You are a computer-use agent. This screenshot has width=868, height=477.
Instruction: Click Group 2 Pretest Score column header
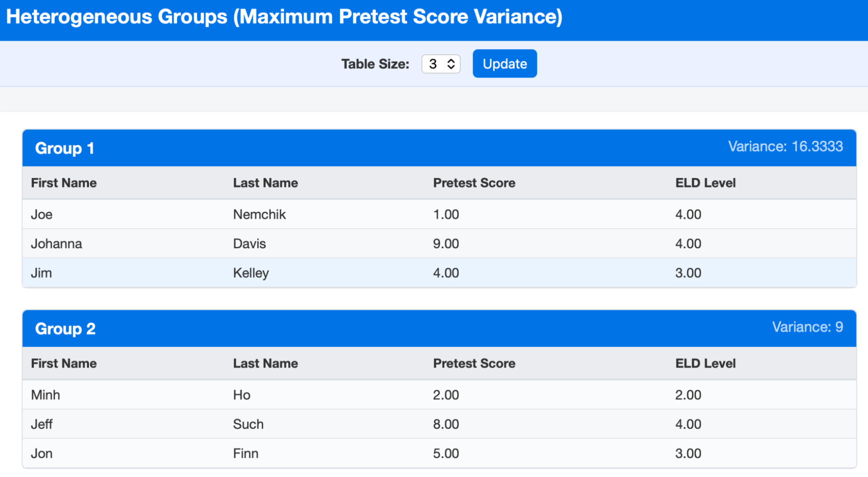[474, 363]
